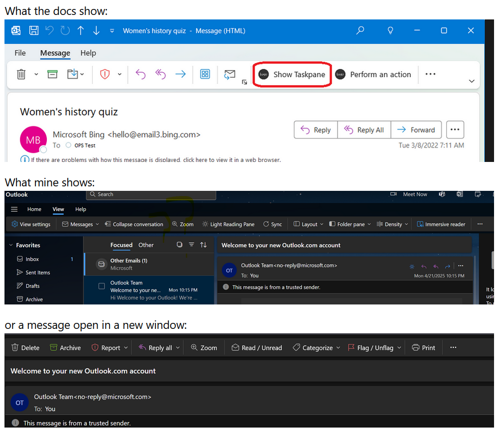Click the ribbon Archive box icon
Image resolution: width=504 pixels, height=441 pixels.
[52, 74]
